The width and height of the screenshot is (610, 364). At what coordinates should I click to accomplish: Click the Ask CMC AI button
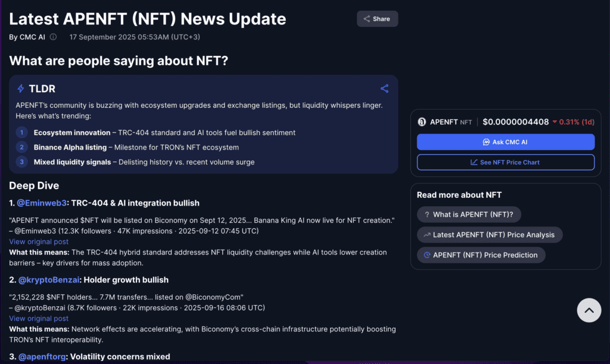point(506,142)
